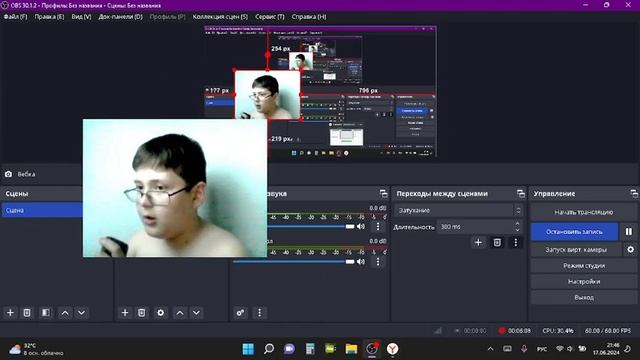Undock the Transitions panel

point(520,193)
